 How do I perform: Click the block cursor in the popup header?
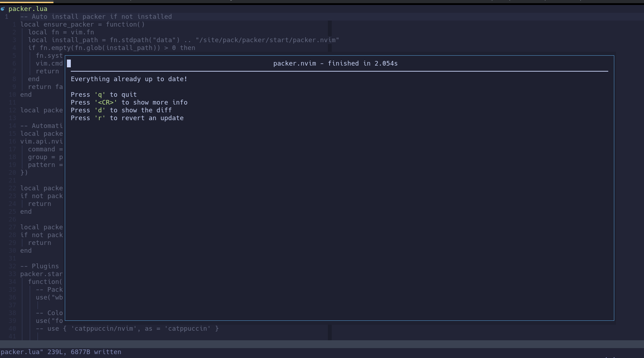pyautogui.click(x=69, y=63)
